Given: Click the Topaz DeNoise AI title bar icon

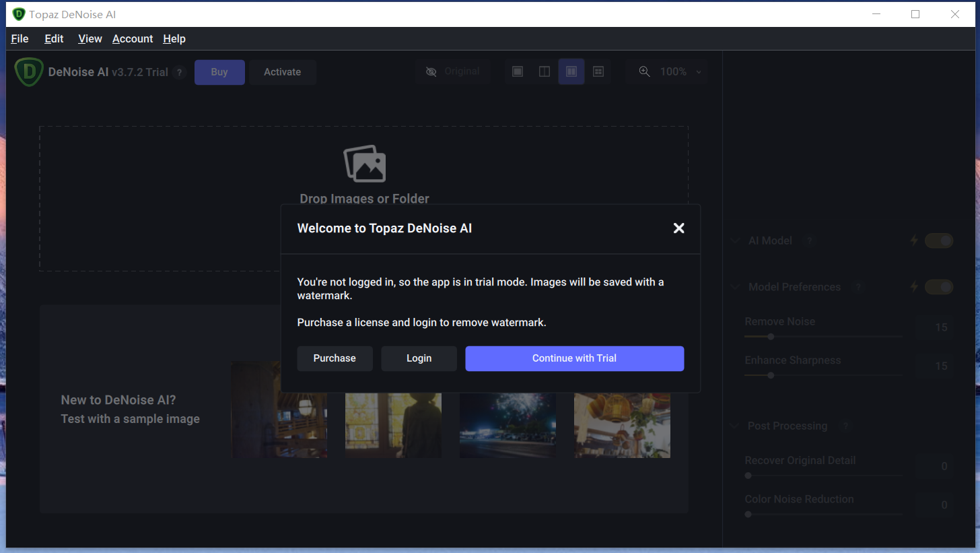Looking at the screenshot, I should (x=19, y=14).
